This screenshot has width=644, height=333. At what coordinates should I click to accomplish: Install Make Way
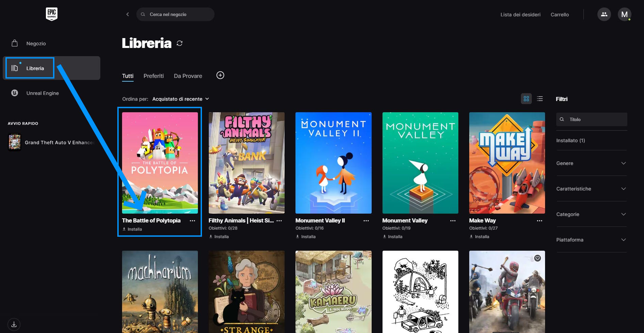479,237
